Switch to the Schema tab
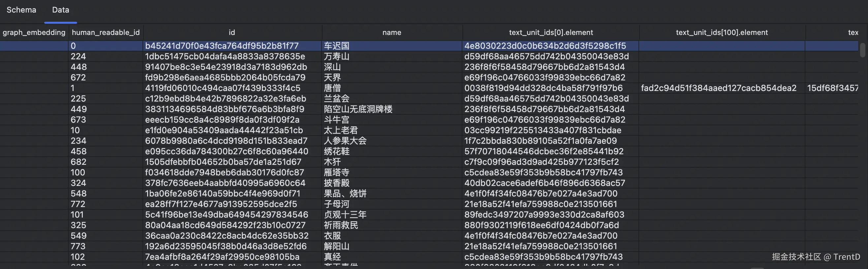This screenshot has height=269, width=868. point(21,10)
